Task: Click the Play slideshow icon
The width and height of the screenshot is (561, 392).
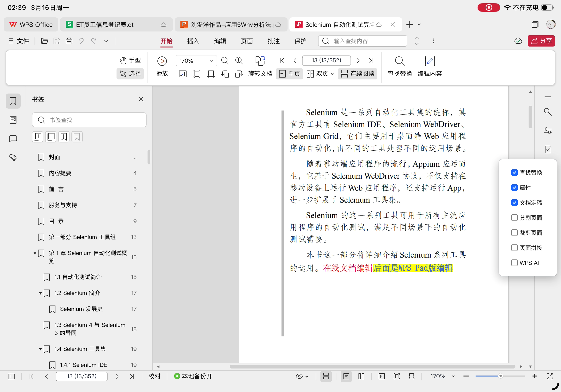Action: 162,61
